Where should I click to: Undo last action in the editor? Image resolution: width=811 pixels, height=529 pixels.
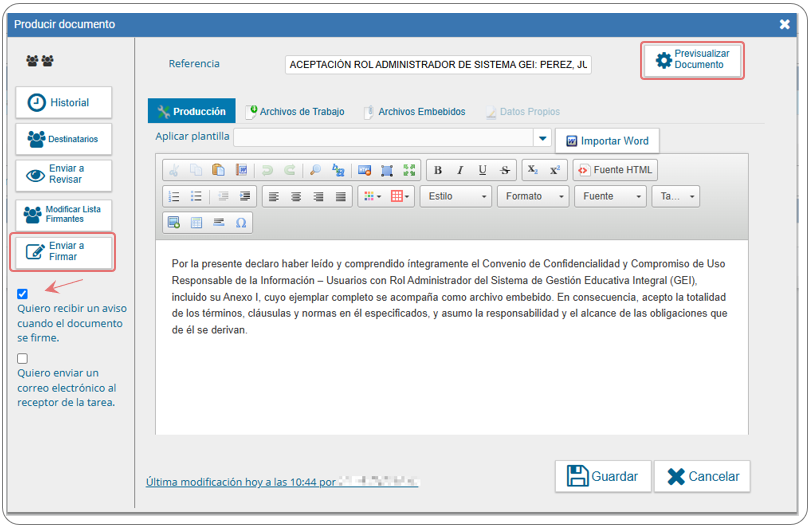click(x=267, y=170)
